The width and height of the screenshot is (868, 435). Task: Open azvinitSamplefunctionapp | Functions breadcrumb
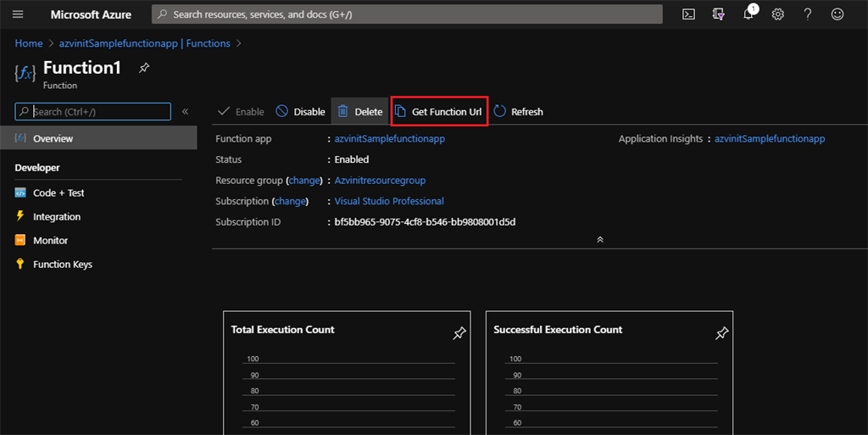(144, 43)
